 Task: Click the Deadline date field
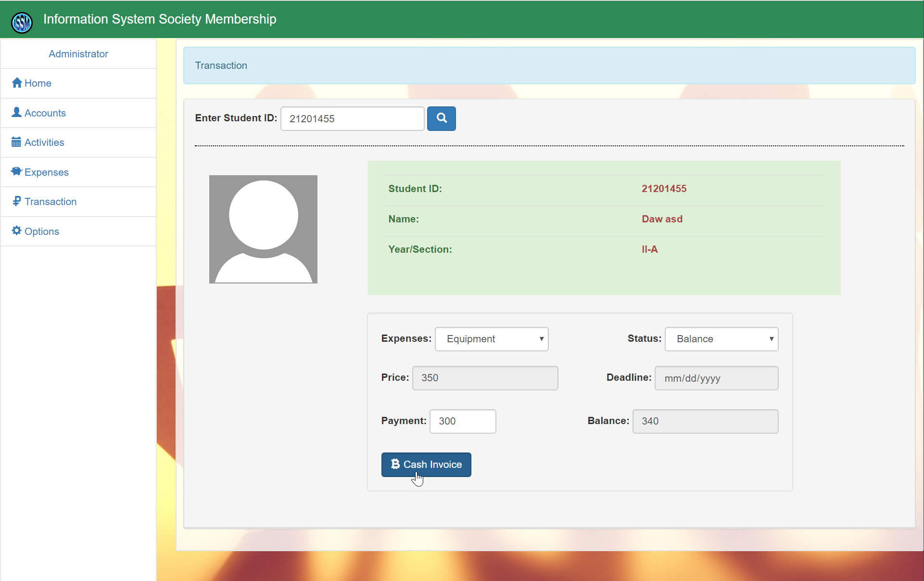(x=716, y=378)
